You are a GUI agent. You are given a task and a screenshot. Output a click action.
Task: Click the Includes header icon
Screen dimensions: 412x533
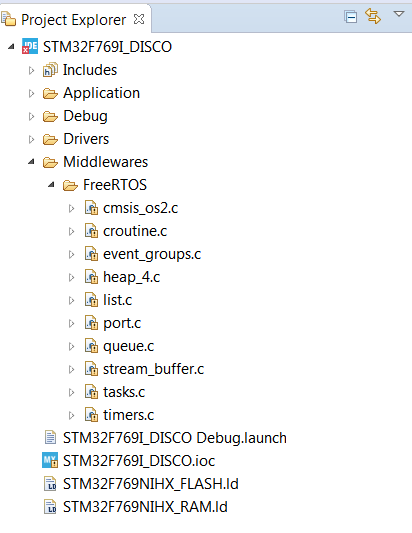coord(50,70)
